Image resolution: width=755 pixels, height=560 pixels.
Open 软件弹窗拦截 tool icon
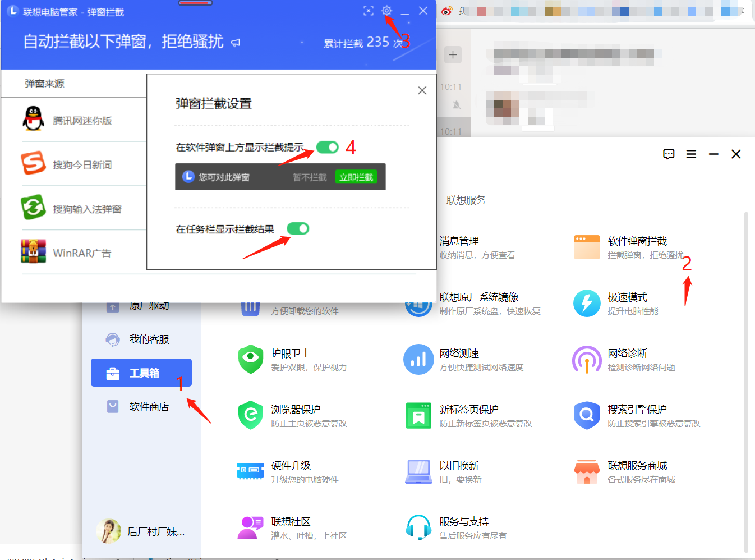tap(587, 247)
